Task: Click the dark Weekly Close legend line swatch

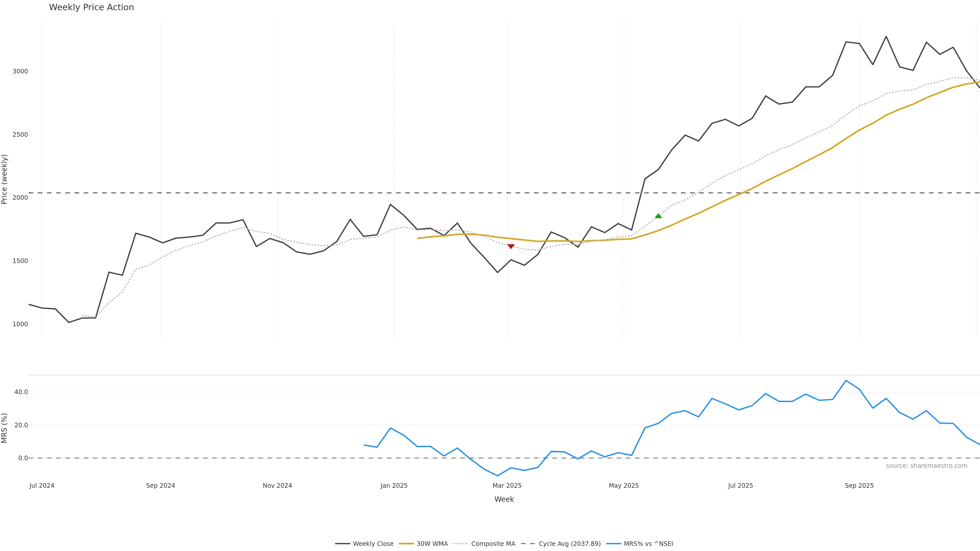Action: (x=342, y=544)
